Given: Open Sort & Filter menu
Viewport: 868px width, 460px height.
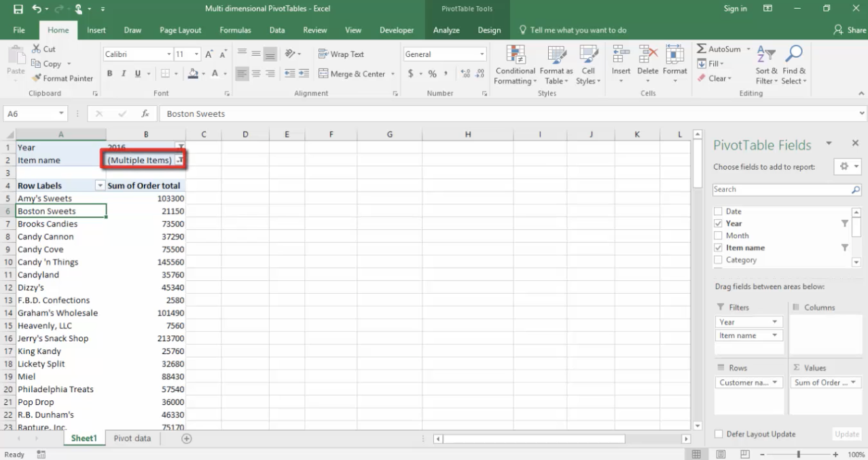Looking at the screenshot, I should 766,65.
